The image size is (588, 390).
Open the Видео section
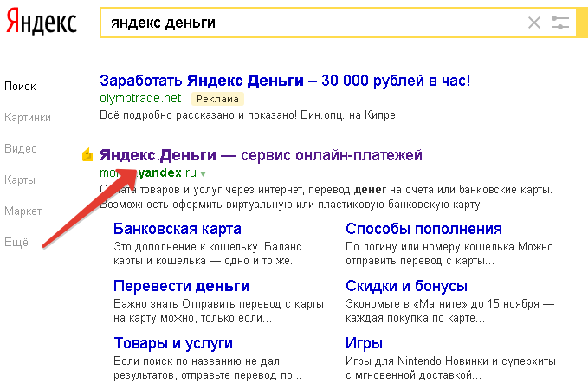(x=21, y=149)
